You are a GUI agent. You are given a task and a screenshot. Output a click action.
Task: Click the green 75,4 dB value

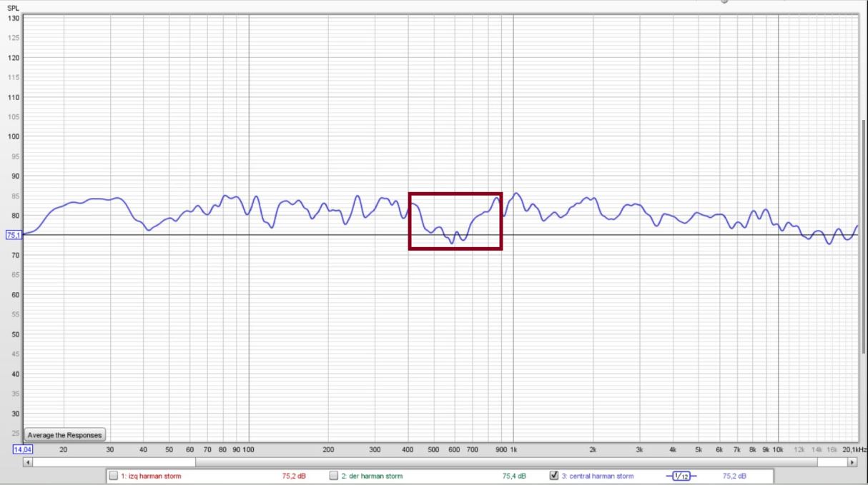click(514, 476)
